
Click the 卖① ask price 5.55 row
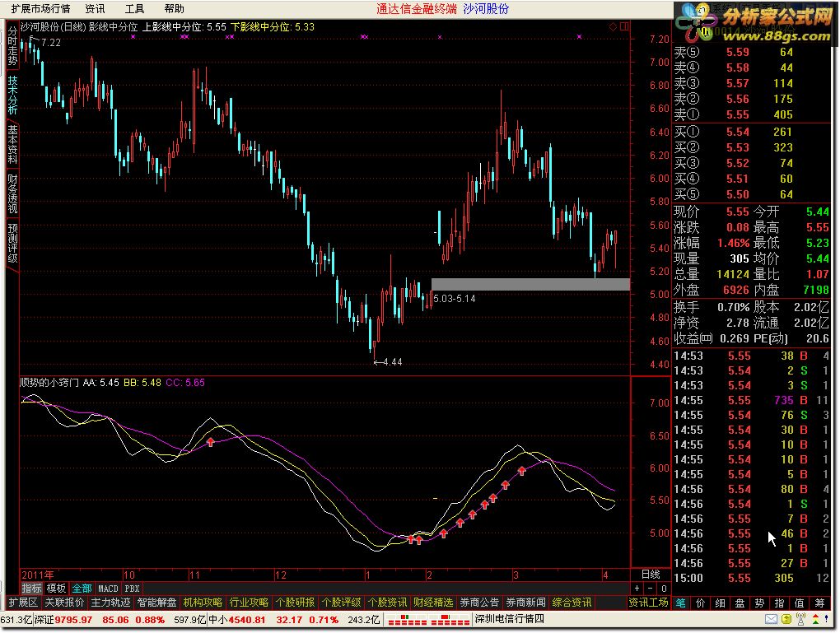(752, 114)
